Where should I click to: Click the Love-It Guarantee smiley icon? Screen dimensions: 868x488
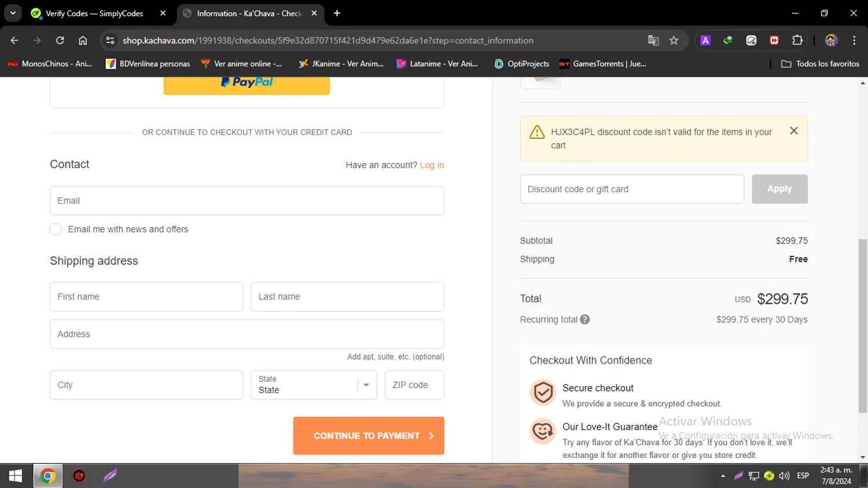(x=543, y=431)
